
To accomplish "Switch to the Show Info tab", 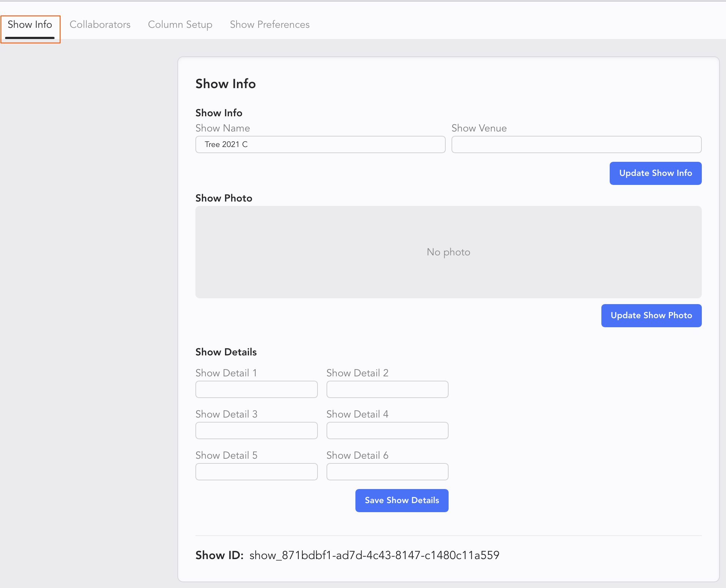I will point(30,25).
